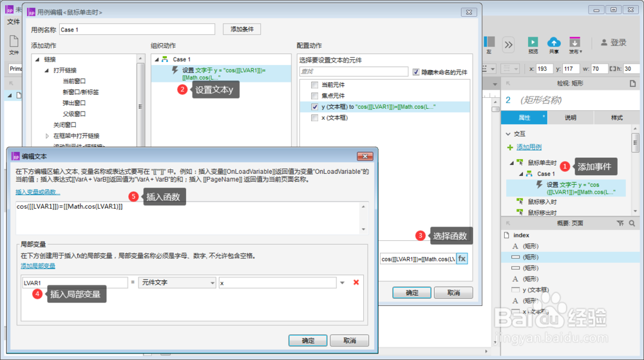Click the LVAR1 variable name field
Image resolution: width=644 pixels, height=360 pixels.
tap(74, 283)
